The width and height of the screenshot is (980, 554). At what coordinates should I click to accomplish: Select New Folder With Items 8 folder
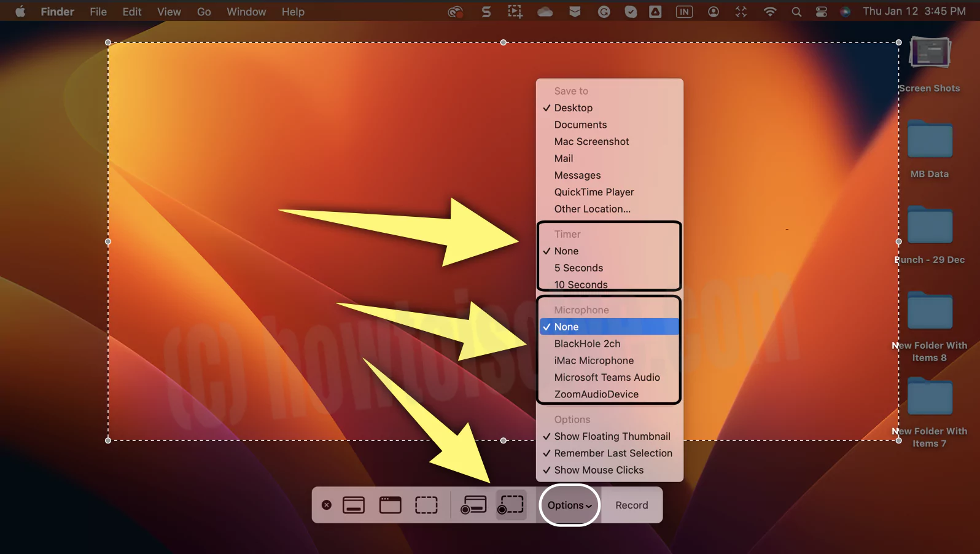tap(930, 327)
